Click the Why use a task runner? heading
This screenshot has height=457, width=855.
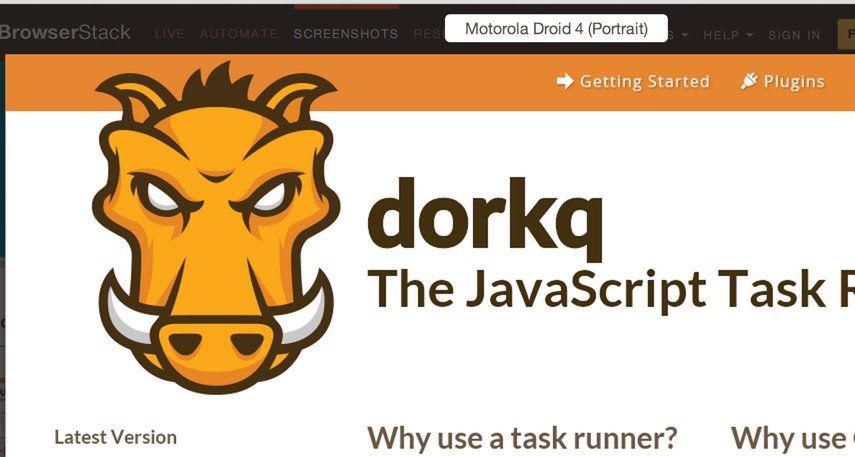522,437
